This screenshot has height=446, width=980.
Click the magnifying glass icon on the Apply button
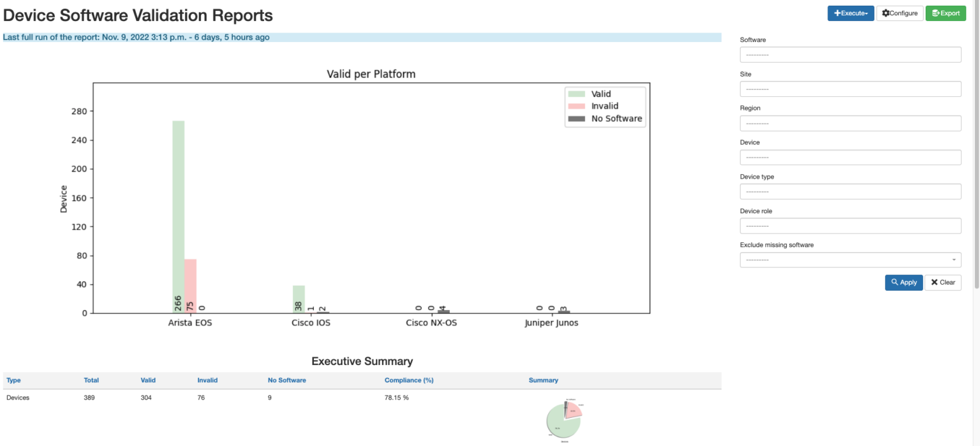(x=895, y=283)
